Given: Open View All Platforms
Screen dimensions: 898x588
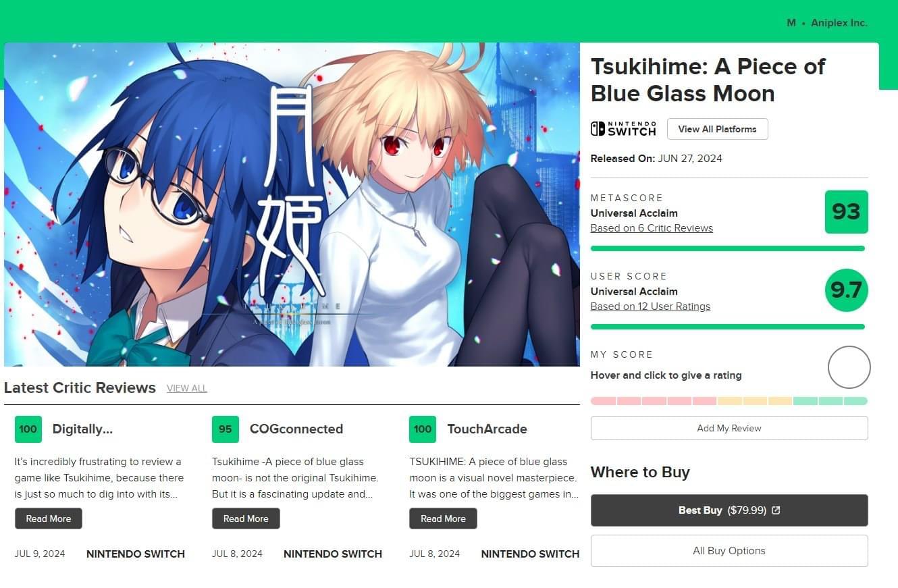Looking at the screenshot, I should pyautogui.click(x=717, y=129).
